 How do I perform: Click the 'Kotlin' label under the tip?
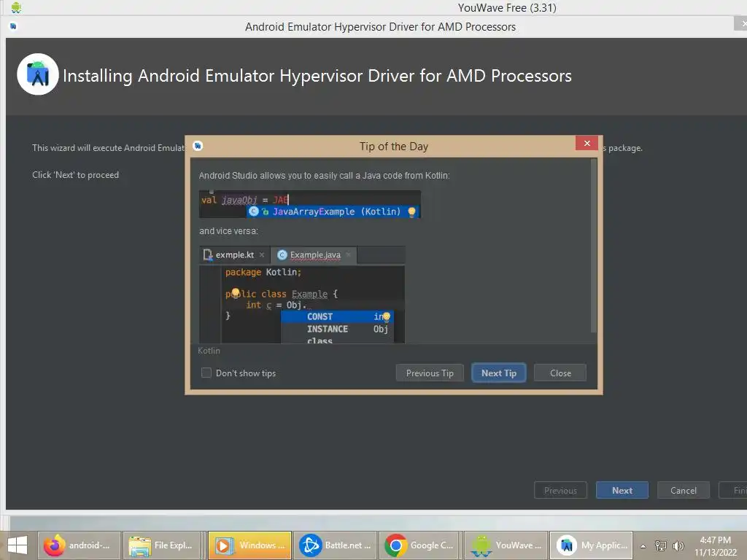(209, 351)
